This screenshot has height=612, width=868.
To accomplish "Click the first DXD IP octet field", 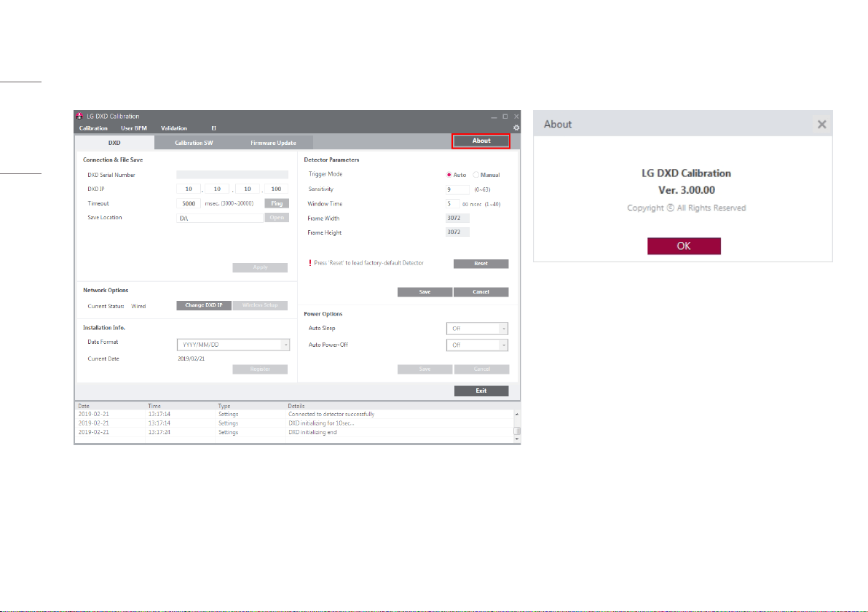I will 189,189.
